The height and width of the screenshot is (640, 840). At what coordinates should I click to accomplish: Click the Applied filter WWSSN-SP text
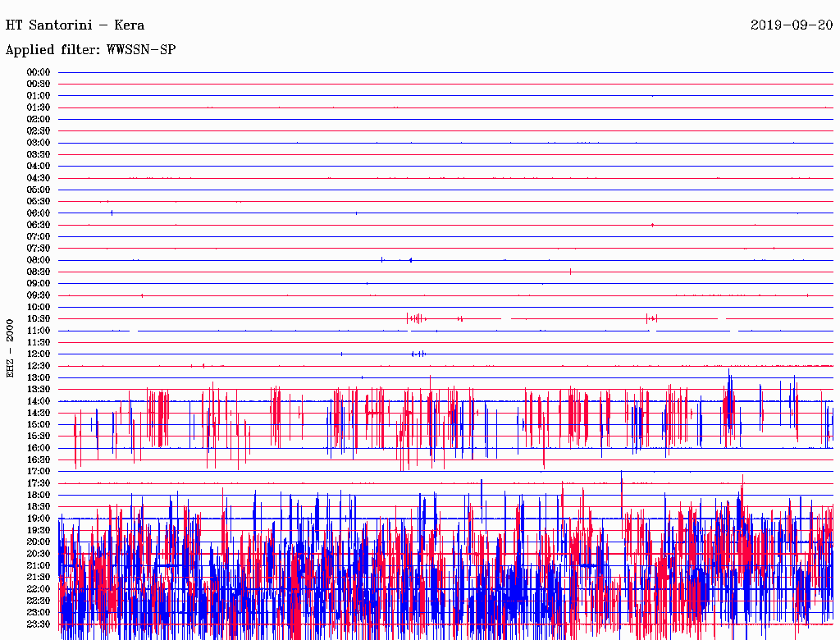(90, 49)
